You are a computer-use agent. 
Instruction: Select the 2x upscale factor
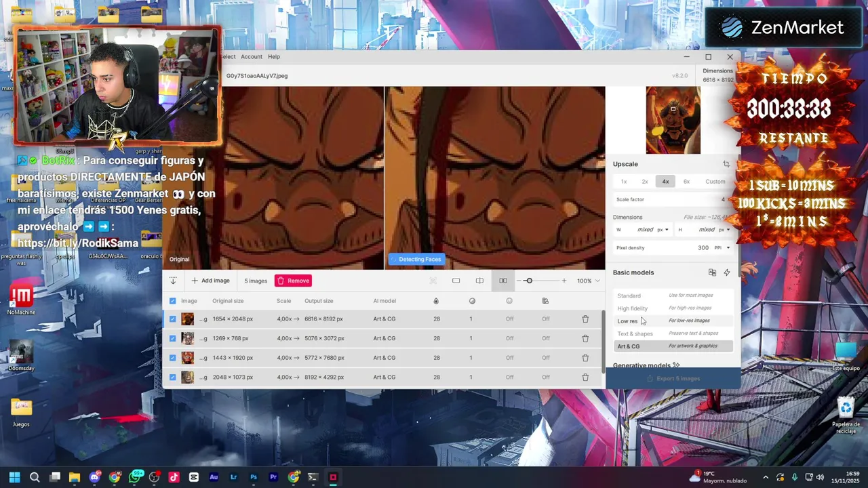click(645, 182)
